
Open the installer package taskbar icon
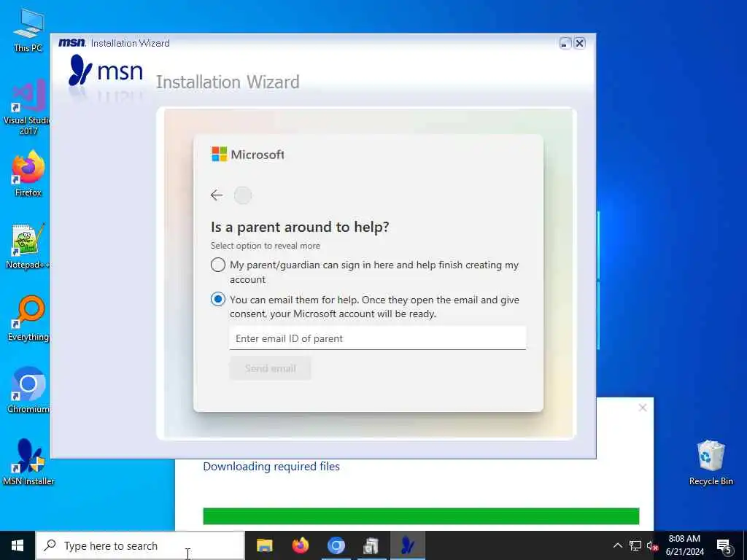[371, 545]
